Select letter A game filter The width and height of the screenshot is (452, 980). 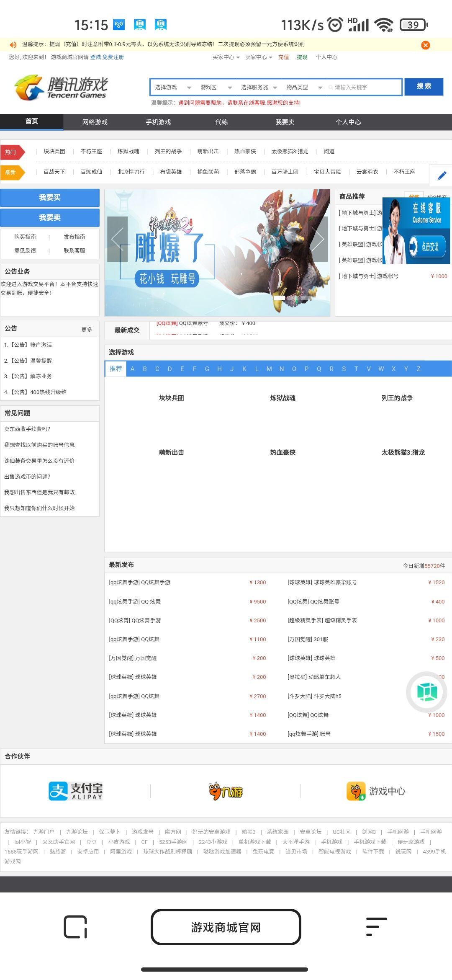pos(132,369)
